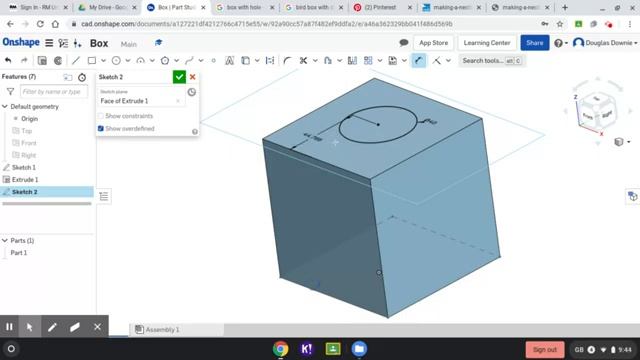Select the Corner rectangle sketch tool

click(92, 60)
